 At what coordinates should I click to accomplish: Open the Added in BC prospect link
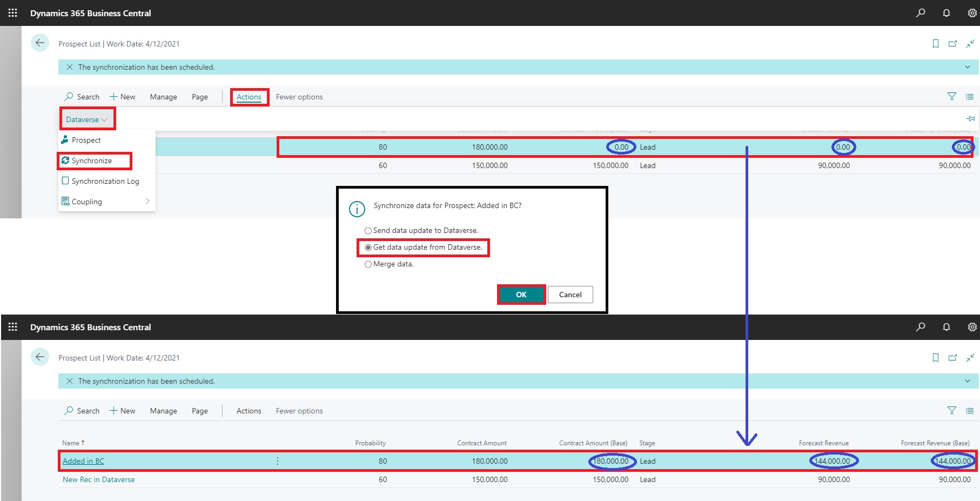[x=83, y=461]
